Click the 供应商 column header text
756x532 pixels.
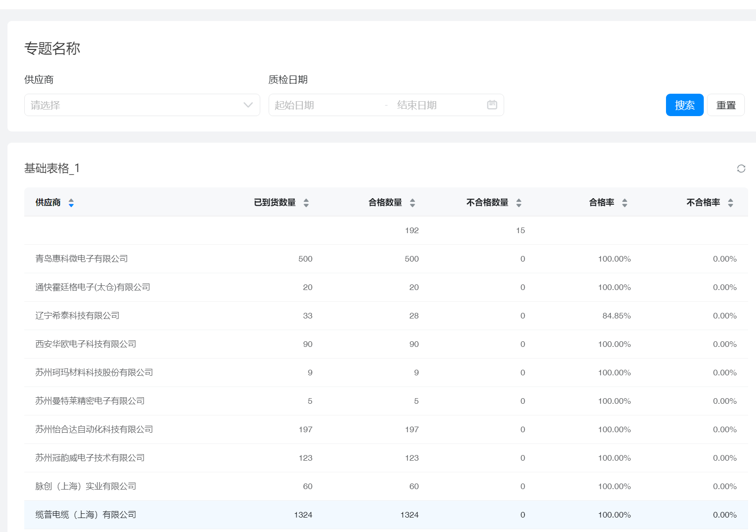point(48,202)
